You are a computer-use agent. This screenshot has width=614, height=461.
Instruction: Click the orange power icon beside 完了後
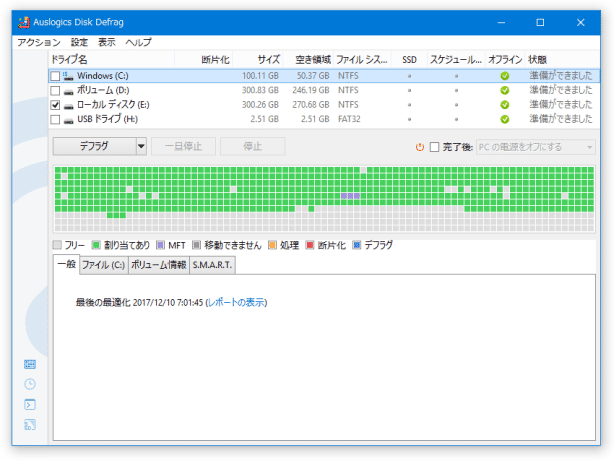420,147
